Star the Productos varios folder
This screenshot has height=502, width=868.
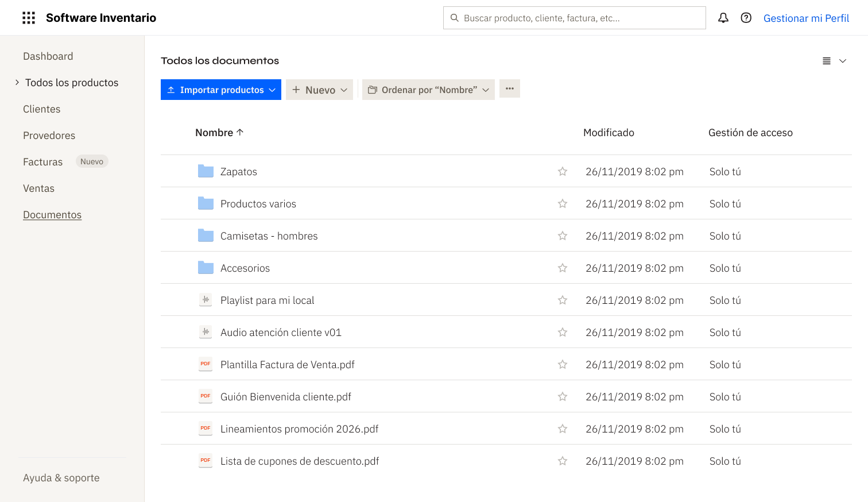tap(563, 204)
